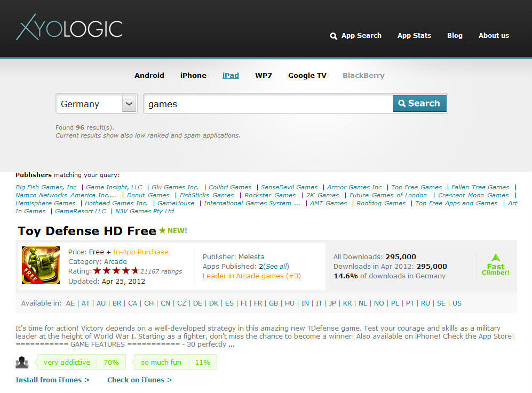The image size is (532, 393).
Task: Open publisher FishSticks Games
Action: click(x=207, y=195)
